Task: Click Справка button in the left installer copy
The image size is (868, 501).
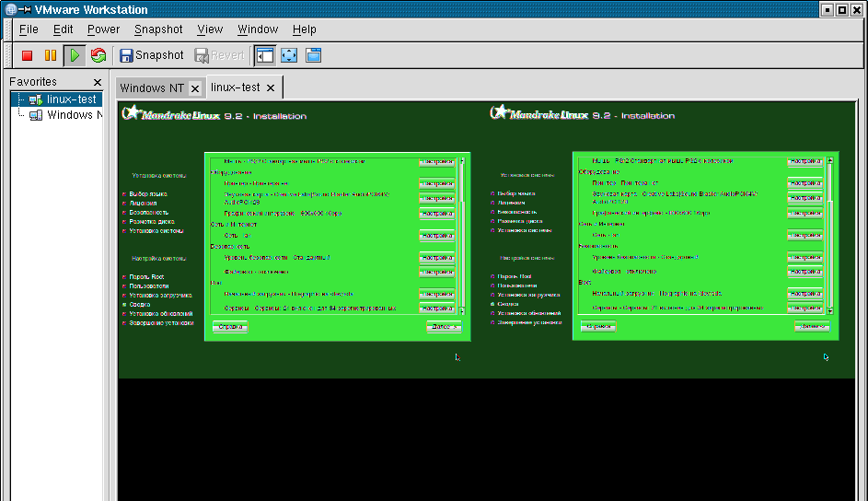Action: coord(230,327)
